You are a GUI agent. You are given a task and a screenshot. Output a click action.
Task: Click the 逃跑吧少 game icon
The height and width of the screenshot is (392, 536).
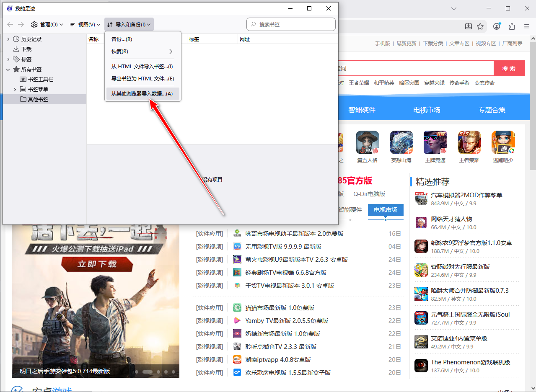pos(503,142)
